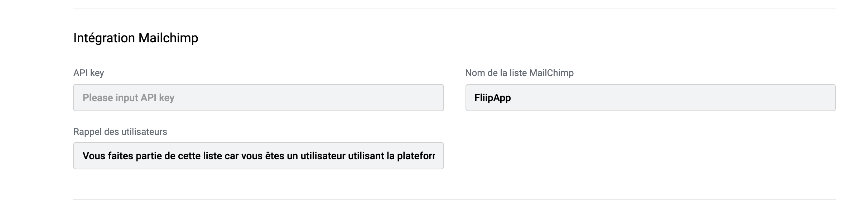Image resolution: width=868 pixels, height=216 pixels.
Task: Click the 'Intégration Mailchimp' section heading
Action: [135, 38]
